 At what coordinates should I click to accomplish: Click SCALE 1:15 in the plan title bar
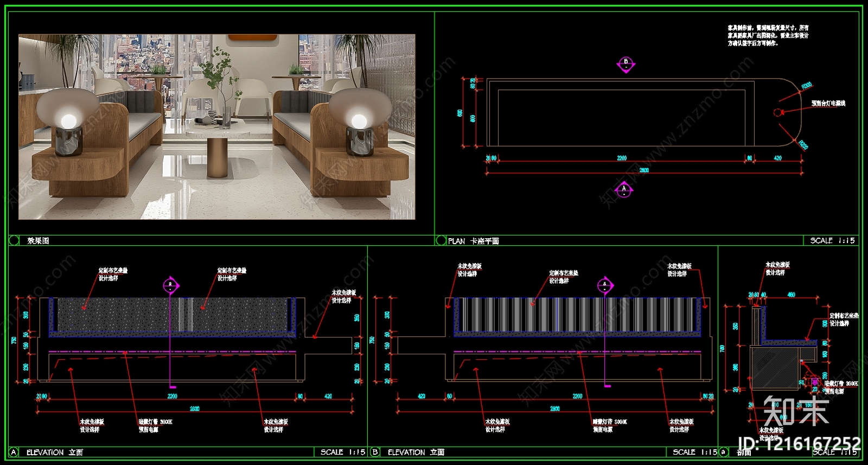tap(832, 240)
